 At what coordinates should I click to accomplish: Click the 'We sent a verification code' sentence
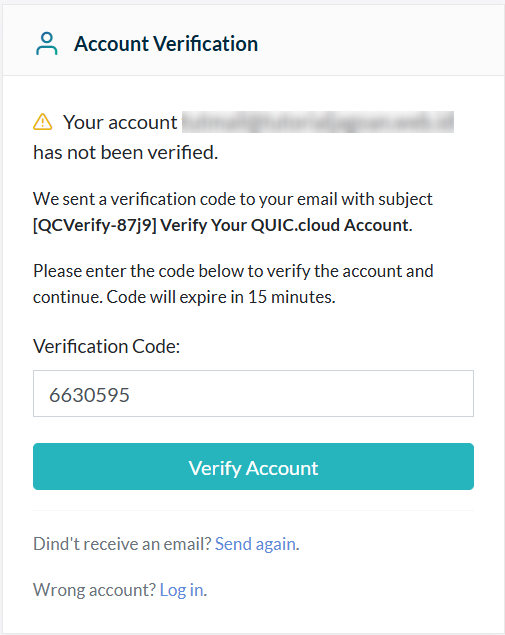pos(233,199)
